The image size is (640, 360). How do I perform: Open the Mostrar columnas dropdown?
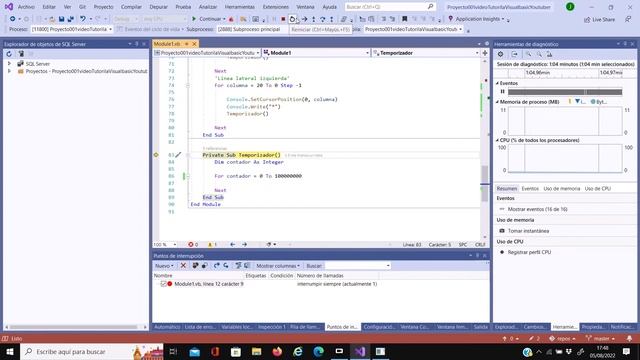(x=278, y=266)
